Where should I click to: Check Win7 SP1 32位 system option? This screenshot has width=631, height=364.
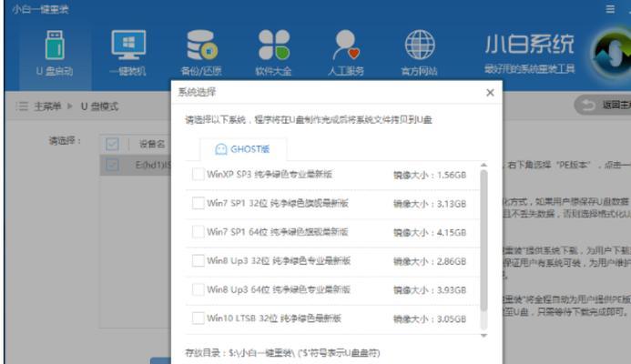(x=198, y=203)
